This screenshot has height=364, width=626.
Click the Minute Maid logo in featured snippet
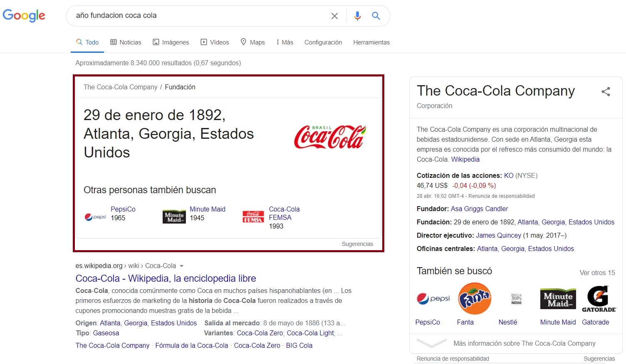174,217
